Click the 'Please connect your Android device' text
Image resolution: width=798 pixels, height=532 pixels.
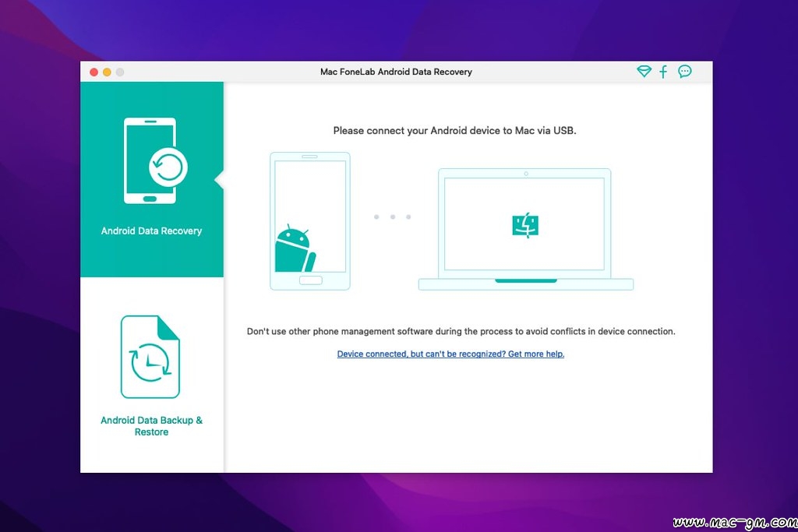pyautogui.click(x=454, y=131)
